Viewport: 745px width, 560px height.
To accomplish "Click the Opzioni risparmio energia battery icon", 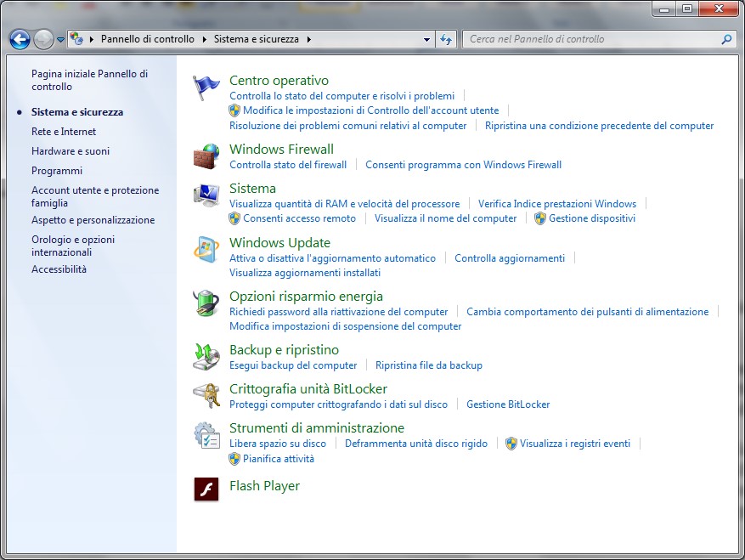I will click(x=206, y=303).
